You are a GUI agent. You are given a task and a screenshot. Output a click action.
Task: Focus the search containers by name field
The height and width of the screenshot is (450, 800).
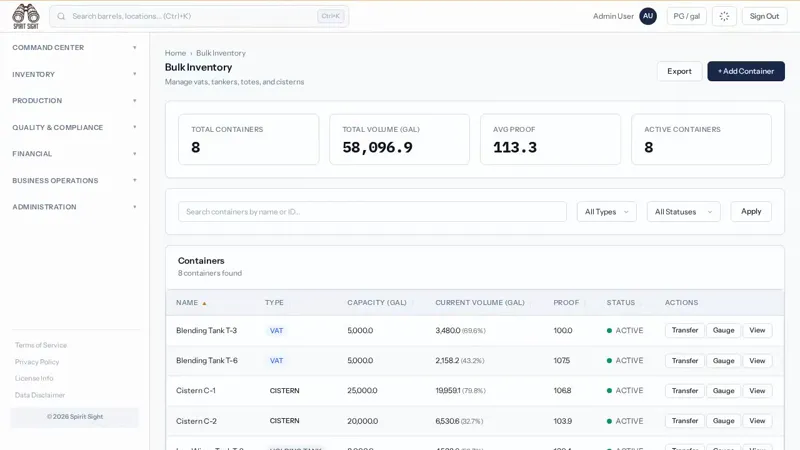(372, 212)
